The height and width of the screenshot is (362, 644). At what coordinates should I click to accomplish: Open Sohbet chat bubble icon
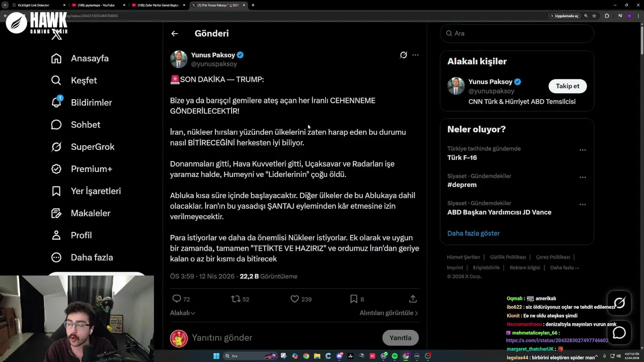[x=56, y=125]
